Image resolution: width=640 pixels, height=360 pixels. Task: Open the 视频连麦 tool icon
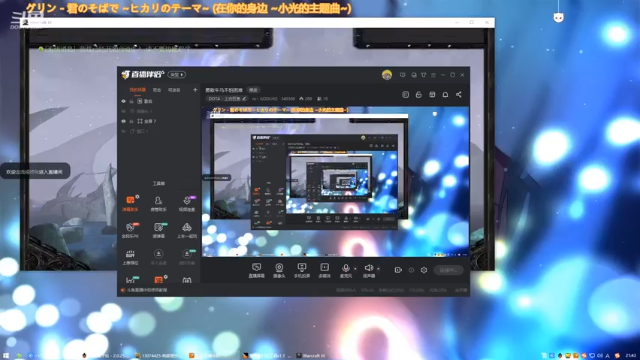tap(187, 203)
